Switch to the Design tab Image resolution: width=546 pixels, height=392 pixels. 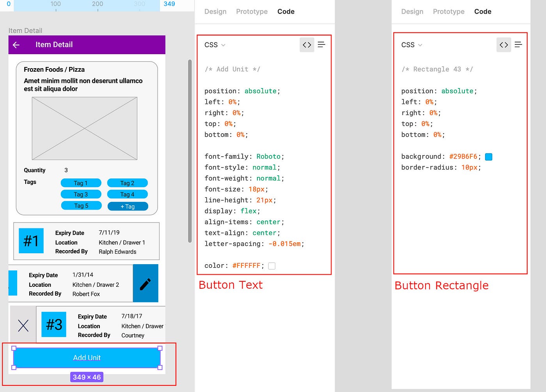pos(215,11)
